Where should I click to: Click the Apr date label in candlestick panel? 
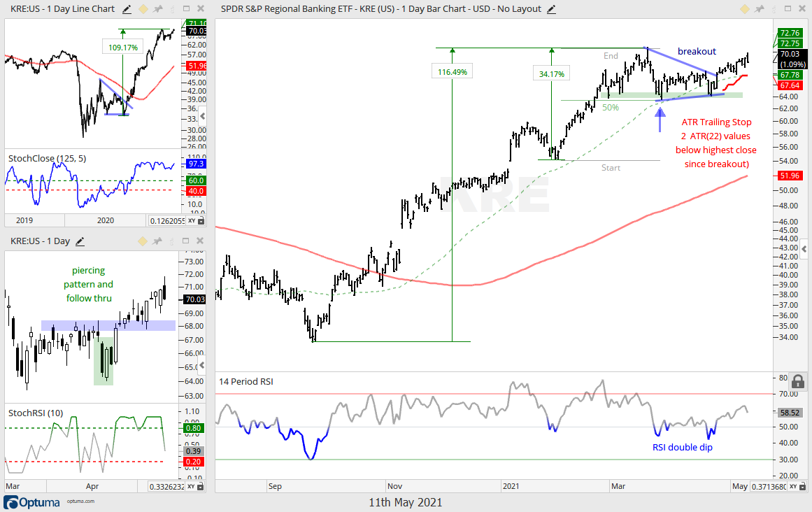[92, 486]
